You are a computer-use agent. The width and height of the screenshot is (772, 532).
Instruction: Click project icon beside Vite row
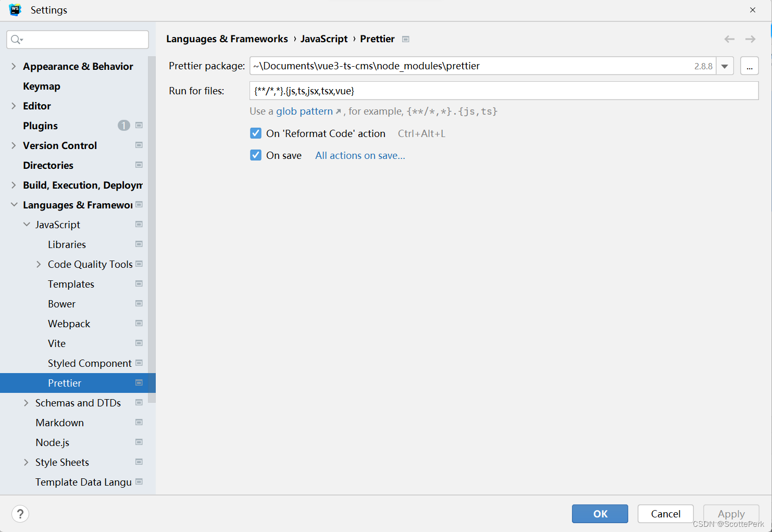tap(139, 343)
